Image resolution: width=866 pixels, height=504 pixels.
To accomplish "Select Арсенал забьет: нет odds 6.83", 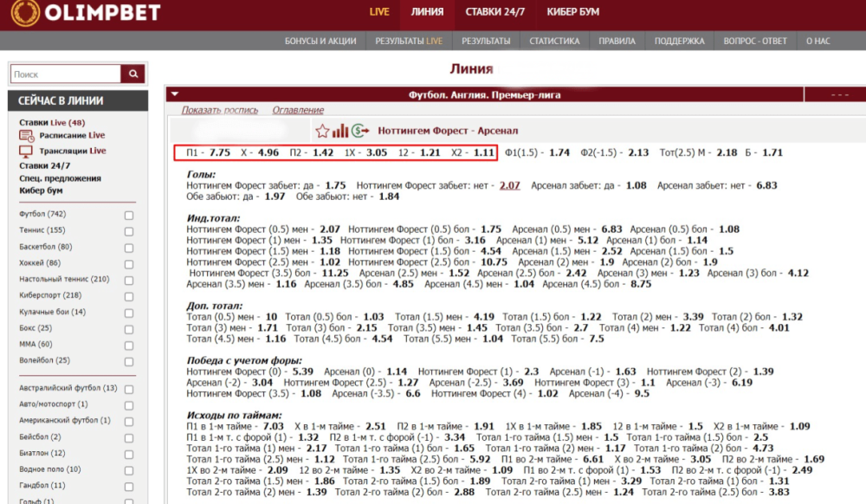I will pos(766,185).
